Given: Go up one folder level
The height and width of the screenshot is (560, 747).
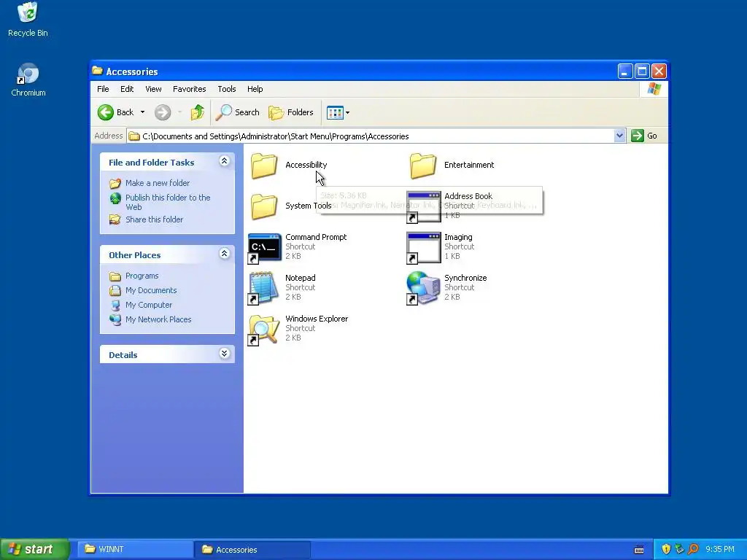Looking at the screenshot, I should click(197, 112).
